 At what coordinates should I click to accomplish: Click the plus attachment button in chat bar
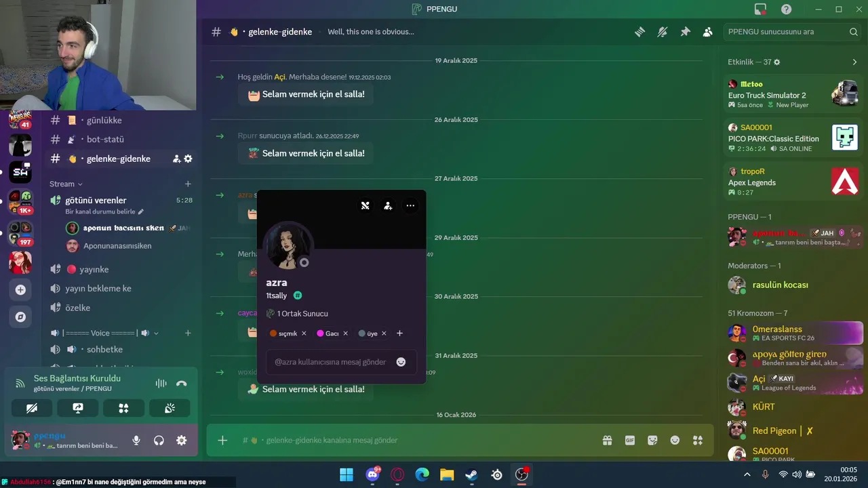(x=222, y=441)
